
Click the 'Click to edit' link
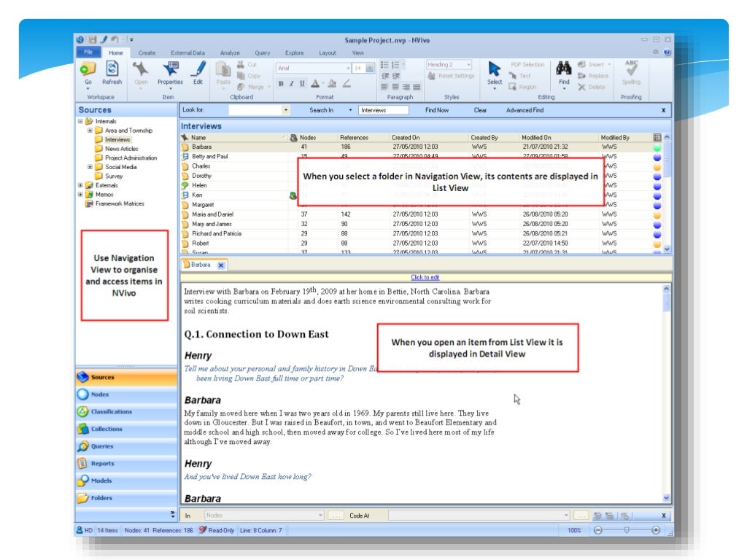[x=425, y=277]
